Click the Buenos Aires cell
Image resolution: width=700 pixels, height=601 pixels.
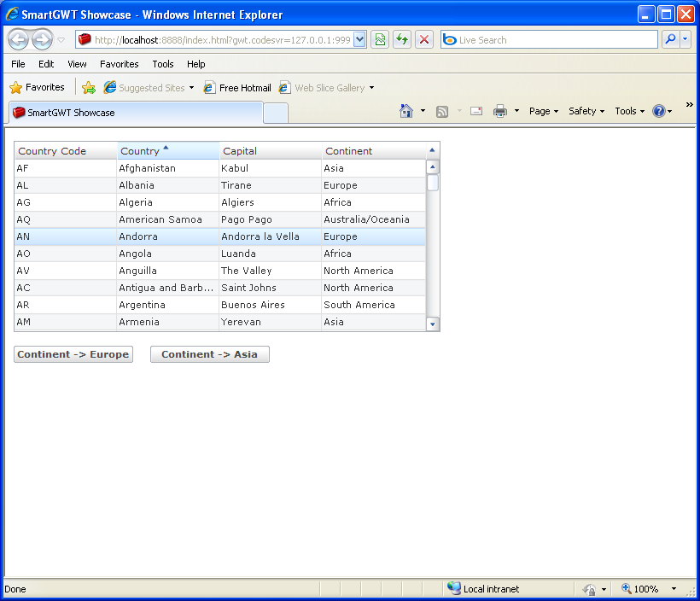click(270, 305)
